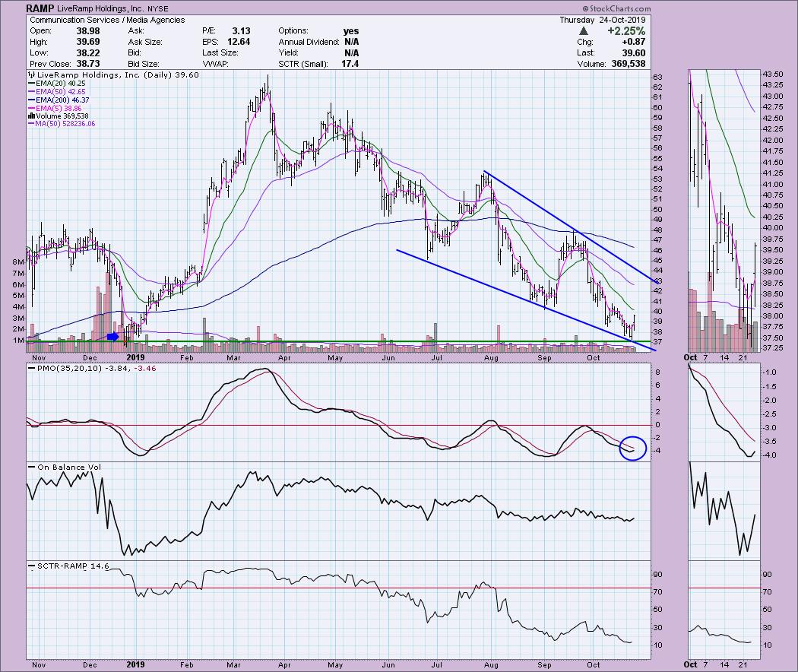798x672 pixels.
Task: Click the "On Balance Vol" panel label
Action: pyautogui.click(x=69, y=467)
